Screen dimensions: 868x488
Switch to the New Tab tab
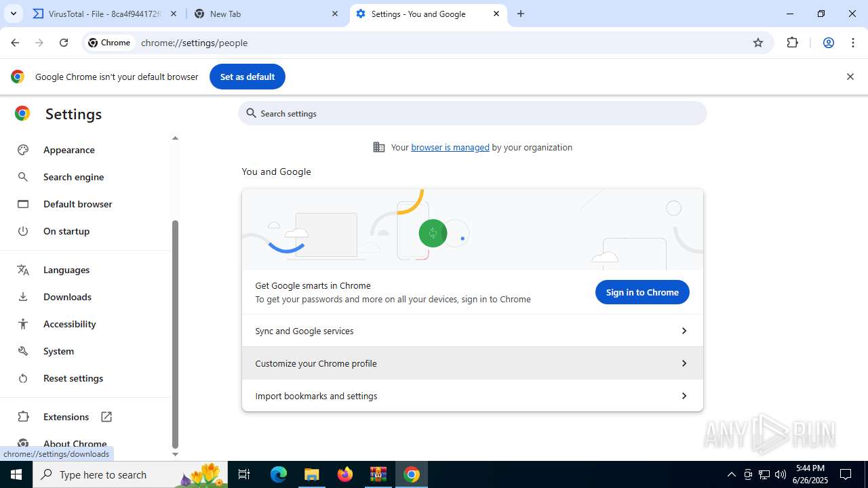click(266, 14)
